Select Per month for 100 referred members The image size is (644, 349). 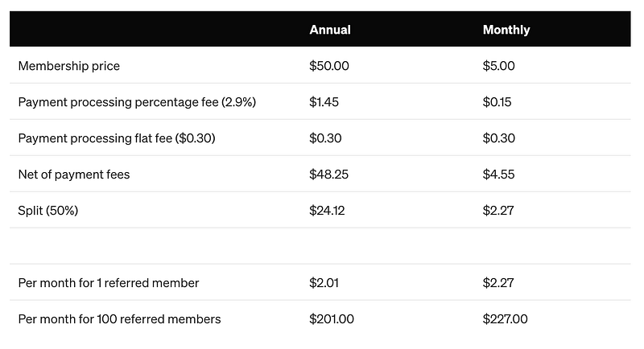click(x=119, y=319)
